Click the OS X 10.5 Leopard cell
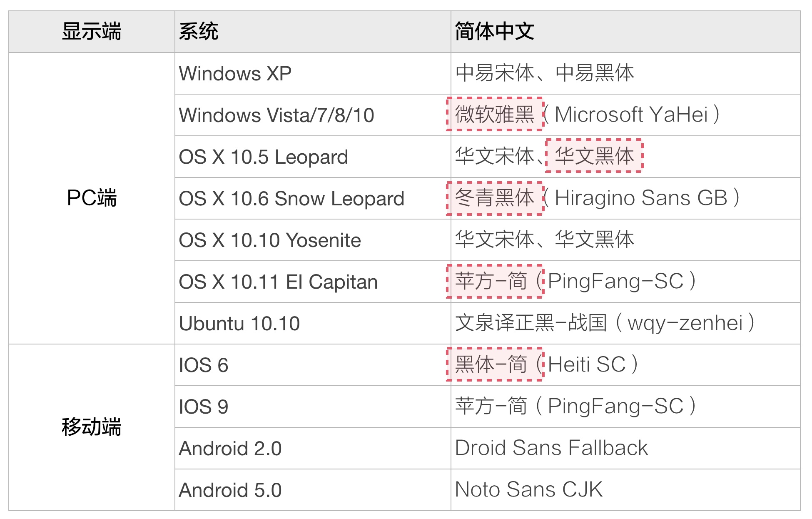 (263, 157)
